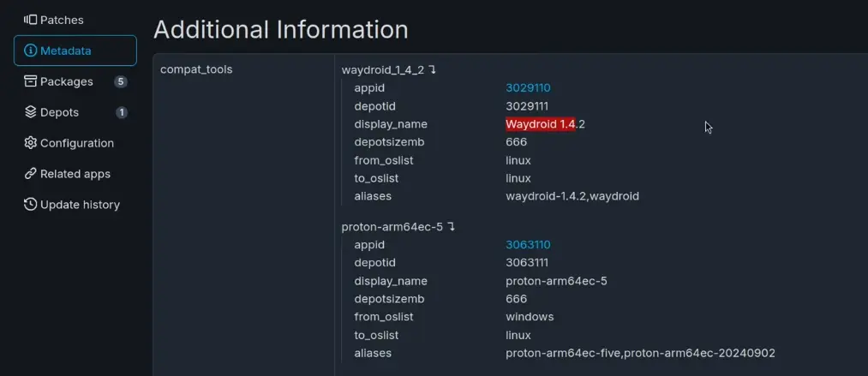Click the Packages box icon
868x376 pixels.
[x=31, y=81]
